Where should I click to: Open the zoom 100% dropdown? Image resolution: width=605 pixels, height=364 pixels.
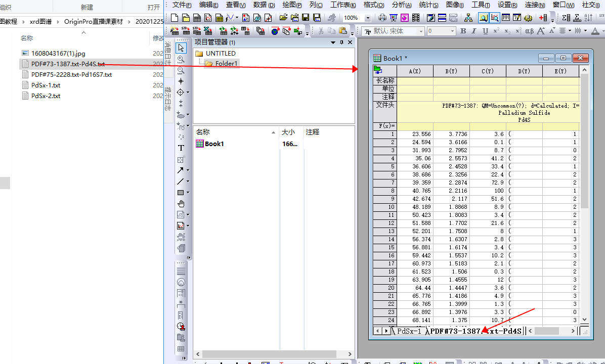tap(368, 18)
